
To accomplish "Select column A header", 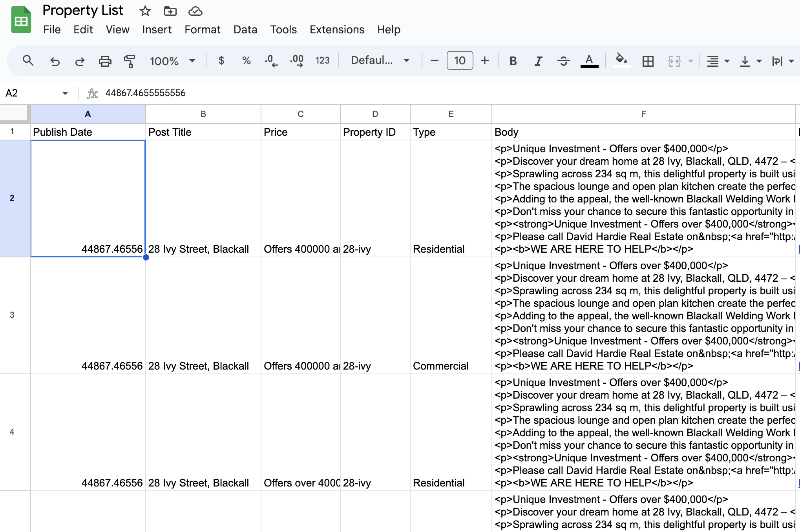I will point(88,114).
